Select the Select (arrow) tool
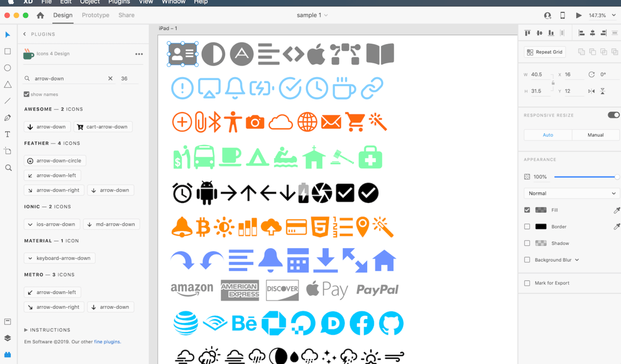The image size is (621, 364). click(x=7, y=35)
